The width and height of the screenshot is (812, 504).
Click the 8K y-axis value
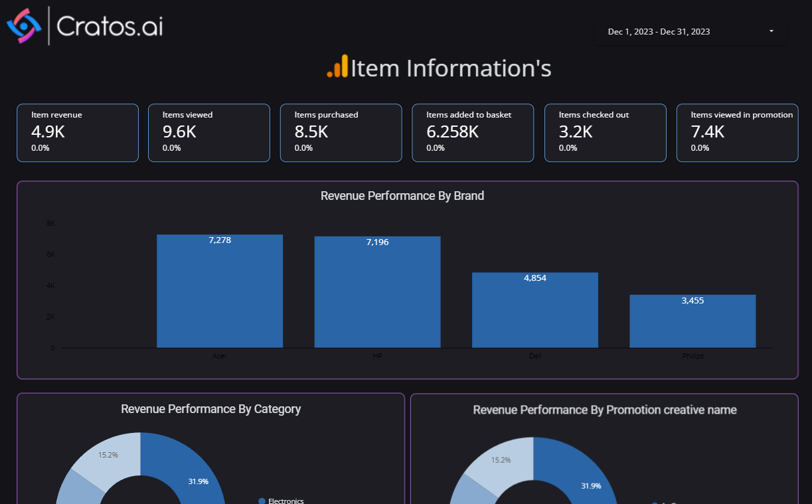pos(51,223)
